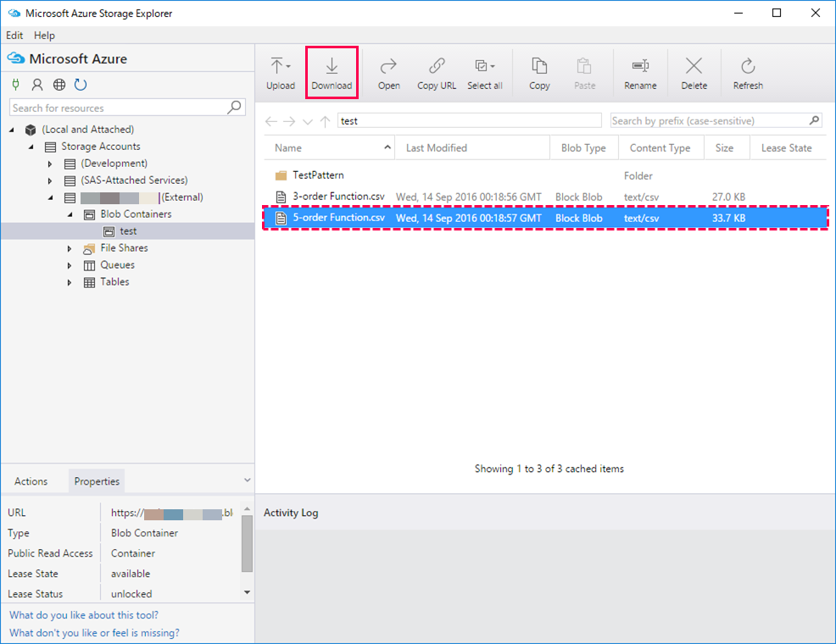Click the Search by prefix field

[x=716, y=120]
